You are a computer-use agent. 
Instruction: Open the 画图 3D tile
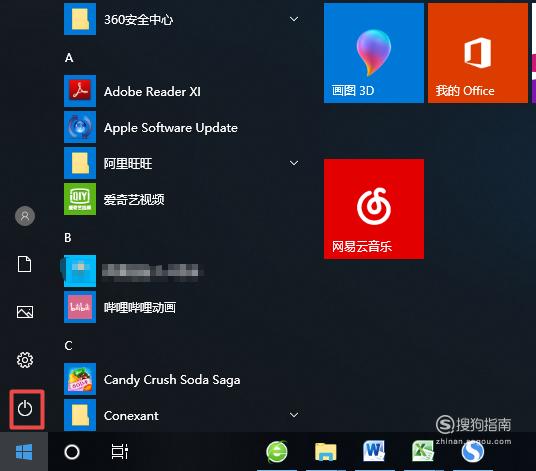pyautogui.click(x=374, y=53)
